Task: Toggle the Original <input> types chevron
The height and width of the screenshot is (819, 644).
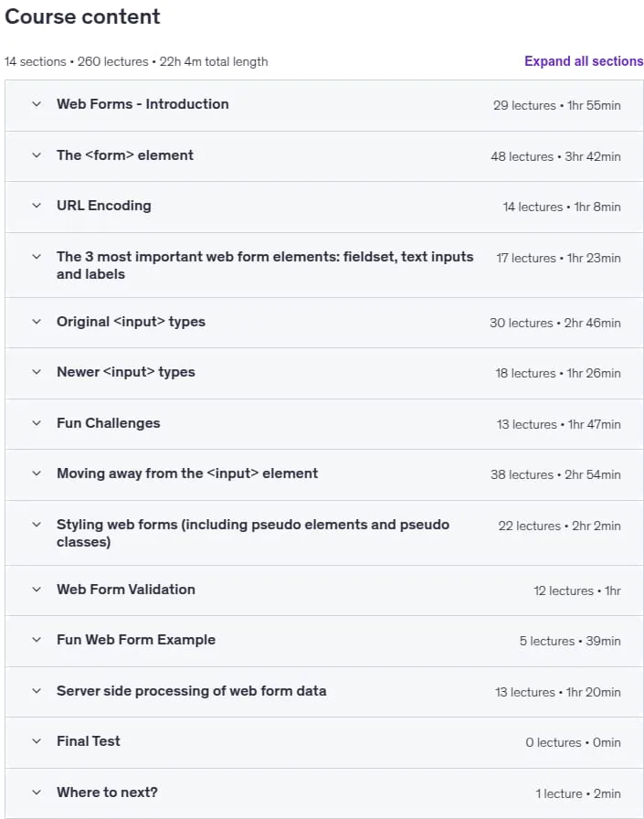Action: coord(37,321)
